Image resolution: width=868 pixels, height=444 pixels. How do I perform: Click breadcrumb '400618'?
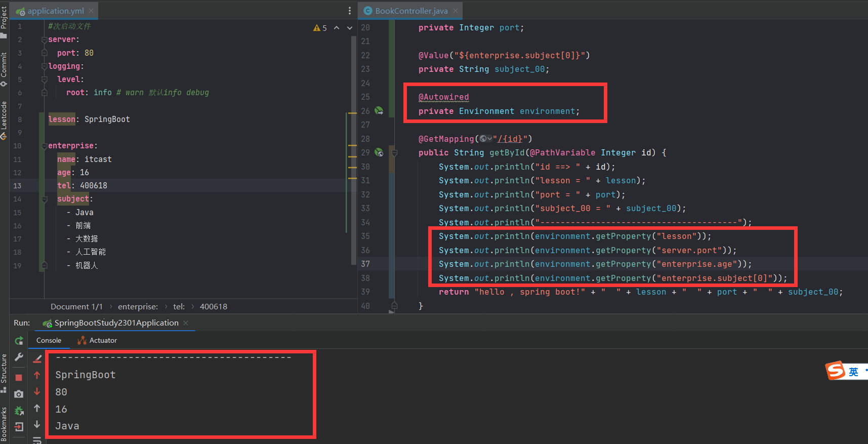pos(214,306)
